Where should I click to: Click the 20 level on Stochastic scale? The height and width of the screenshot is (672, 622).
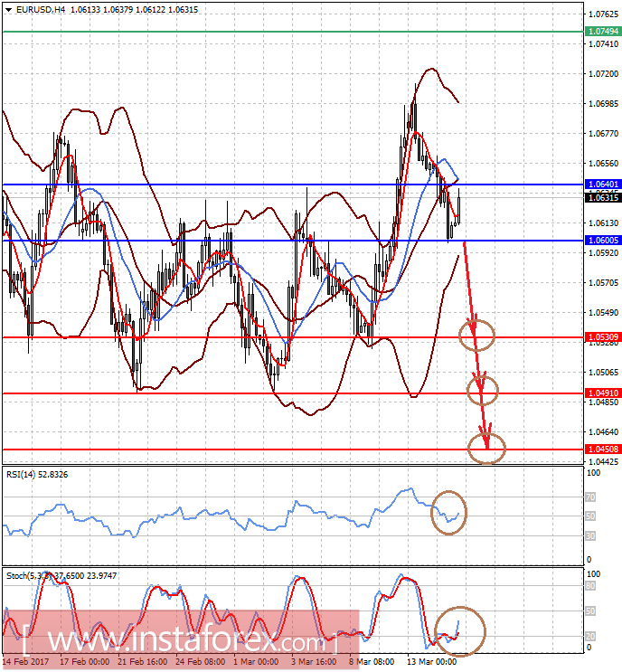click(x=590, y=637)
